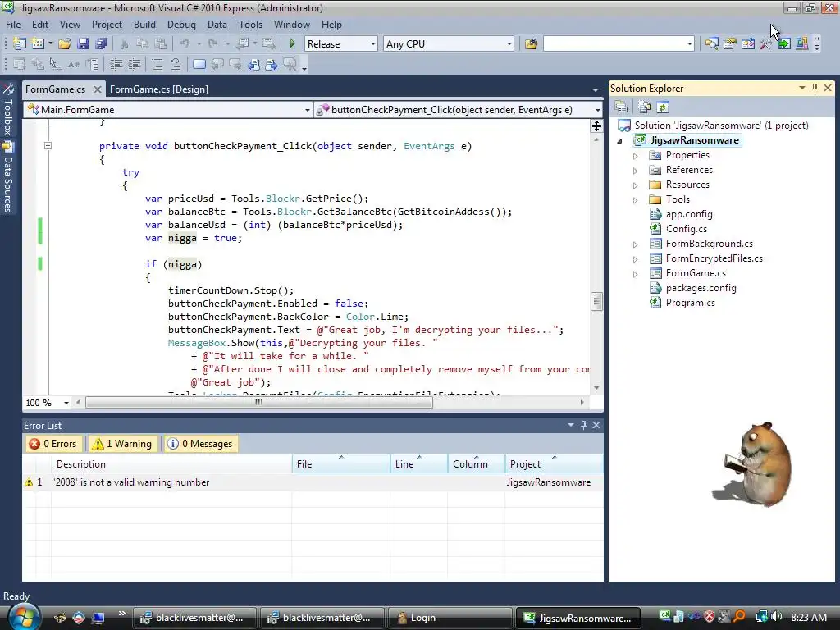The width and height of the screenshot is (840, 630).
Task: Click the Cut scissors icon
Action: click(124, 44)
